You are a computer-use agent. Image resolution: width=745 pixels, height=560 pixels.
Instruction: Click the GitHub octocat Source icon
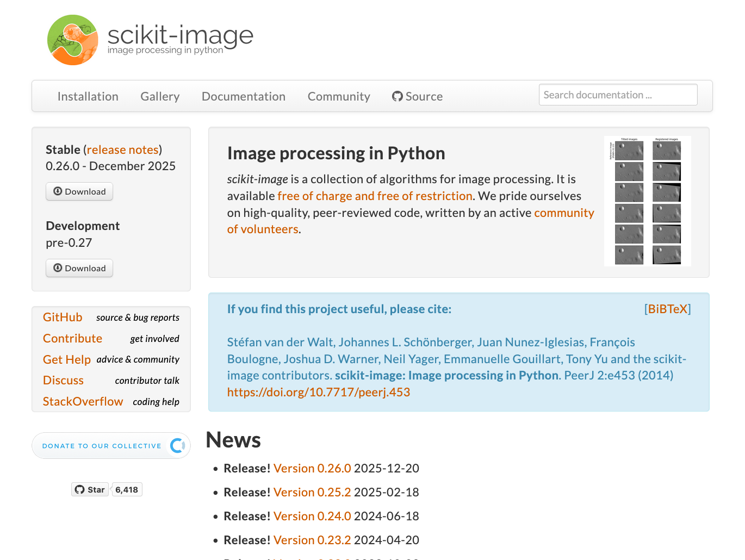click(398, 97)
